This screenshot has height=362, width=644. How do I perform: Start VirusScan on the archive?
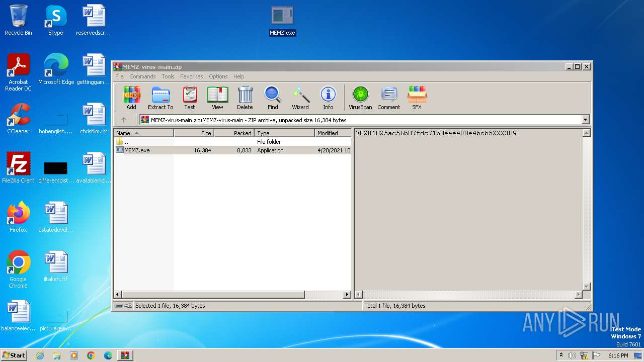point(360,98)
